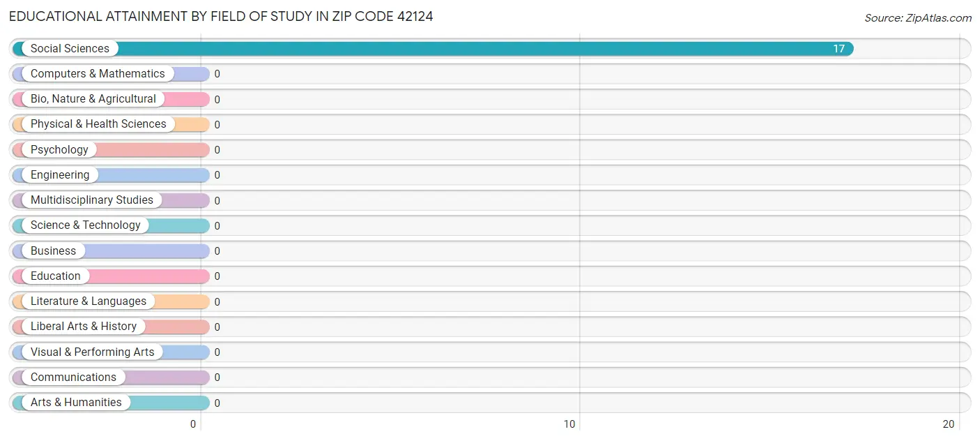Click the Visual & Performing Arts label
Viewport: 980px width, 441px height.
[x=93, y=352]
